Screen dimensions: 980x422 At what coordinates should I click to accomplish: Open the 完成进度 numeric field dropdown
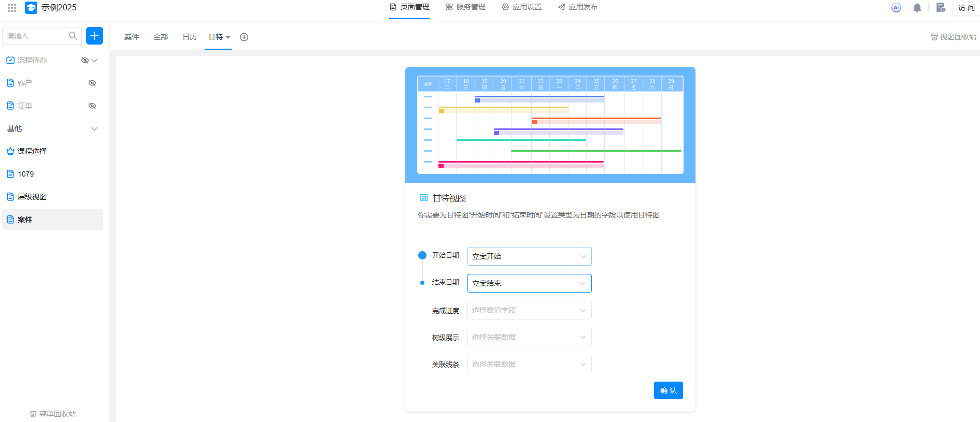pos(529,310)
